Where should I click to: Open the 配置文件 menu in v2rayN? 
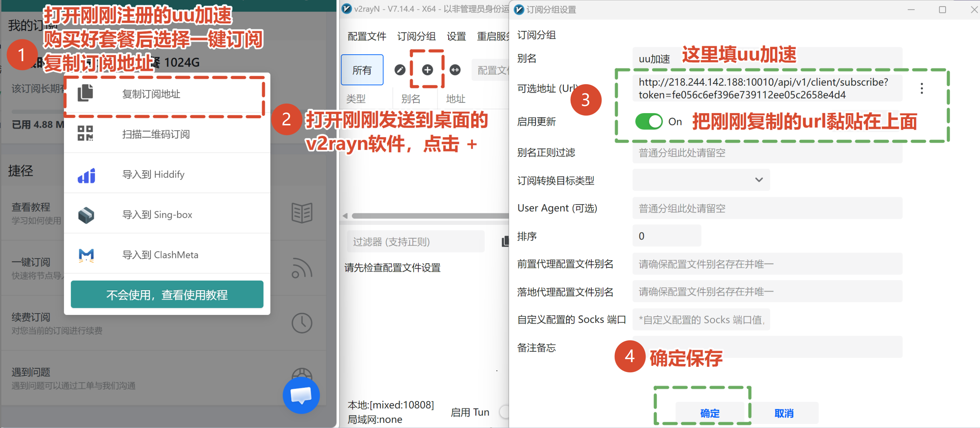coord(367,36)
